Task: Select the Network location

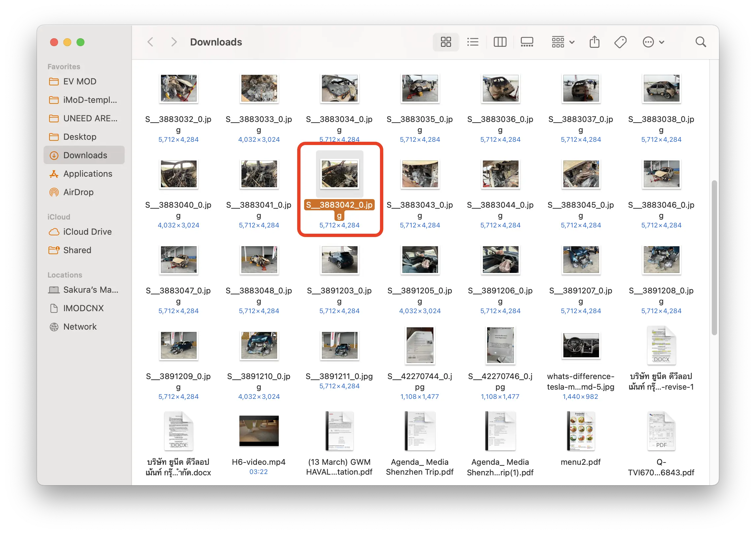Action: 80,327
